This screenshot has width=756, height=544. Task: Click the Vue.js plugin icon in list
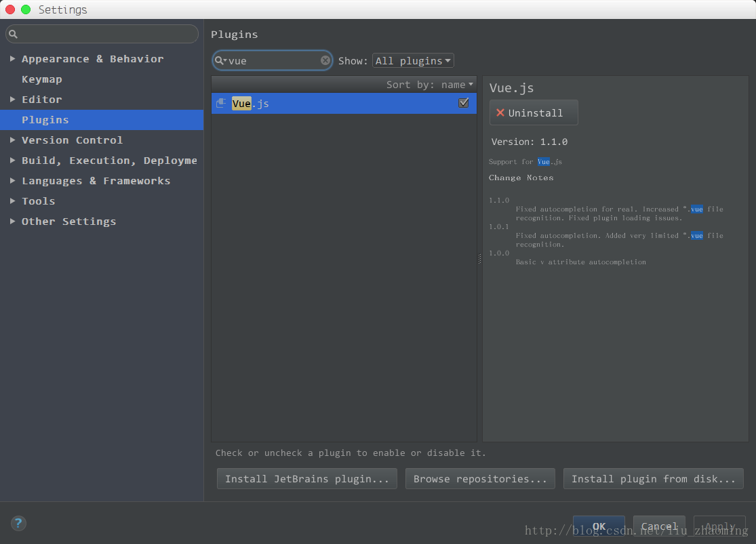coord(221,103)
